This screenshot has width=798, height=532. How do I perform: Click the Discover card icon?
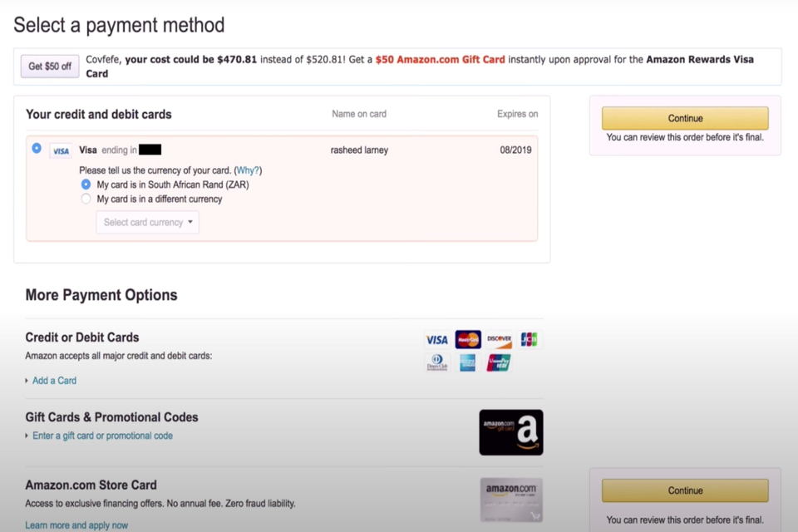[498, 339]
